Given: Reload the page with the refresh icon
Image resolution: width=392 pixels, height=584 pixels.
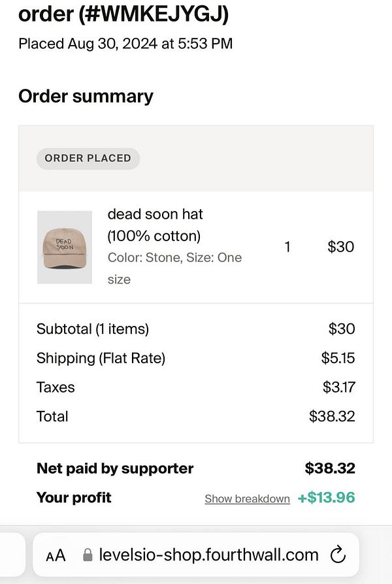Looking at the screenshot, I should [337, 555].
